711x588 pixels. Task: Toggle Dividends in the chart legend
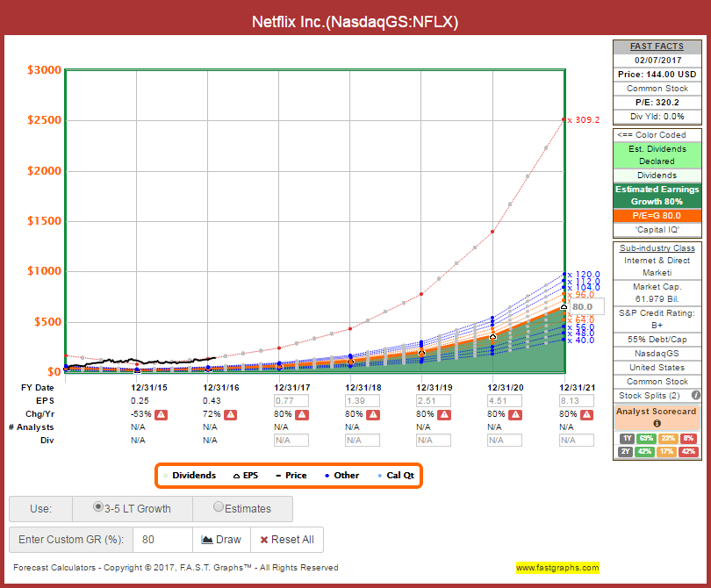click(x=189, y=476)
